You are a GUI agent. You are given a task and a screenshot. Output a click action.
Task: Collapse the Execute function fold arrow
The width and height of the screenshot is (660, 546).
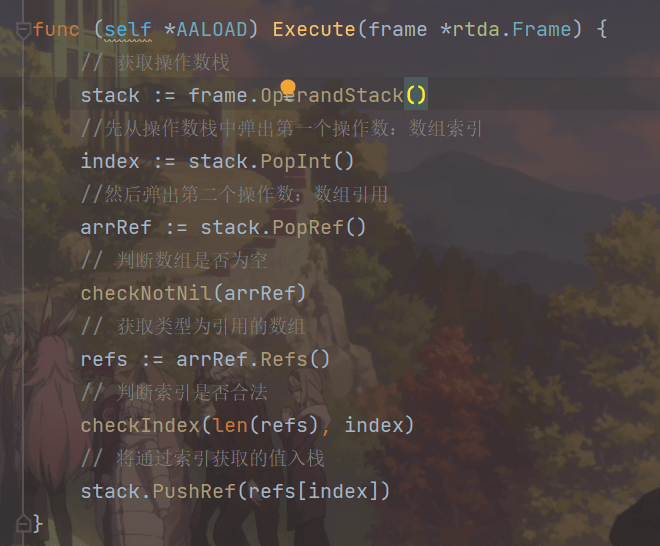23,30
